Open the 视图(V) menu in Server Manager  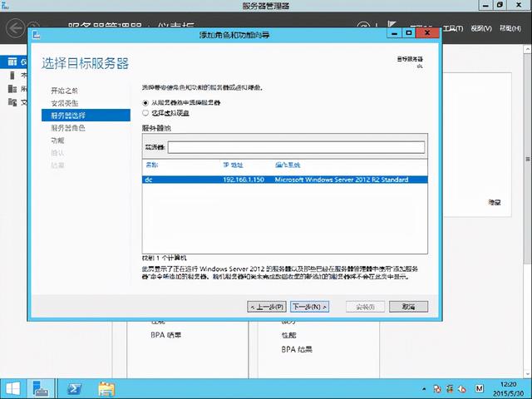coord(481,28)
